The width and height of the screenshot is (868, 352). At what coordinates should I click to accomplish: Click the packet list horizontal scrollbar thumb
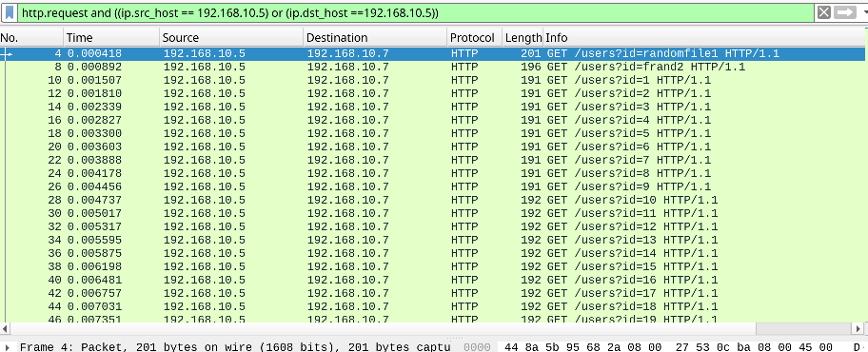[382, 329]
